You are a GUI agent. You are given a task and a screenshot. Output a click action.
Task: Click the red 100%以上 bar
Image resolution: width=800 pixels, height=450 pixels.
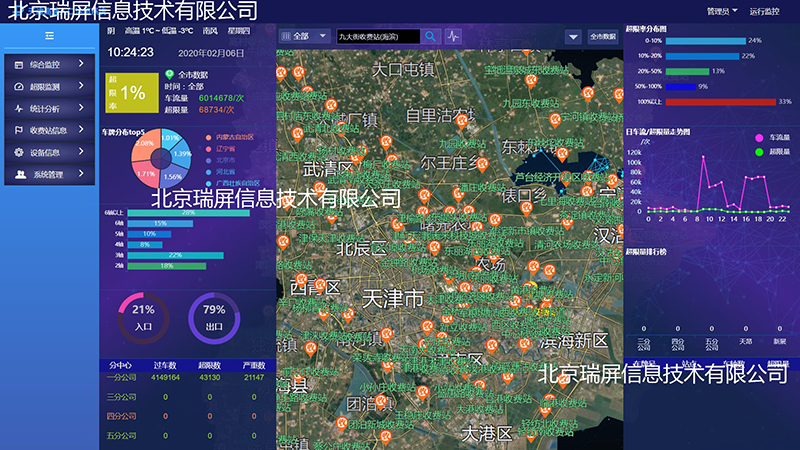point(720,102)
